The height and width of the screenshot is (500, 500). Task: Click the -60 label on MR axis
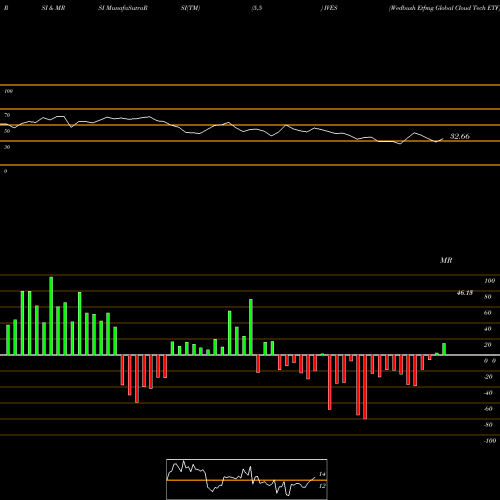488,409
